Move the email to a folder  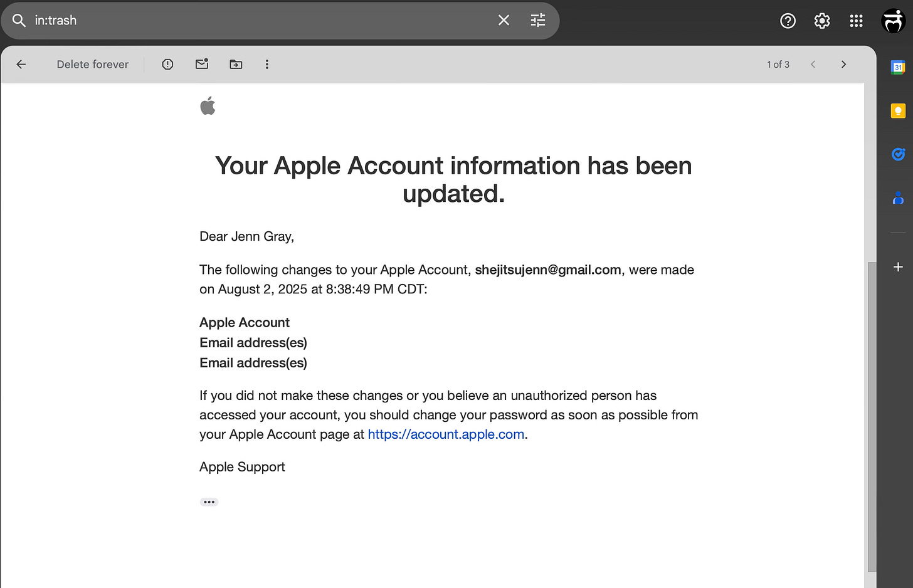[x=236, y=64]
